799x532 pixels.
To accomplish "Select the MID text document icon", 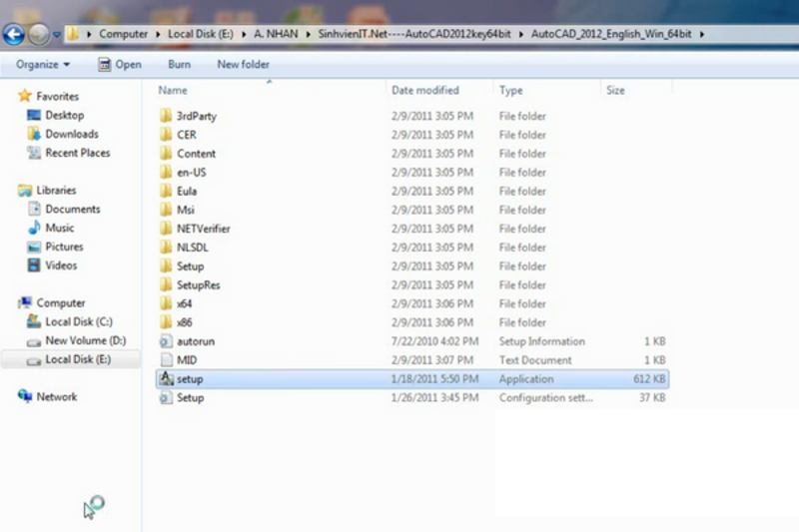I will (166, 360).
